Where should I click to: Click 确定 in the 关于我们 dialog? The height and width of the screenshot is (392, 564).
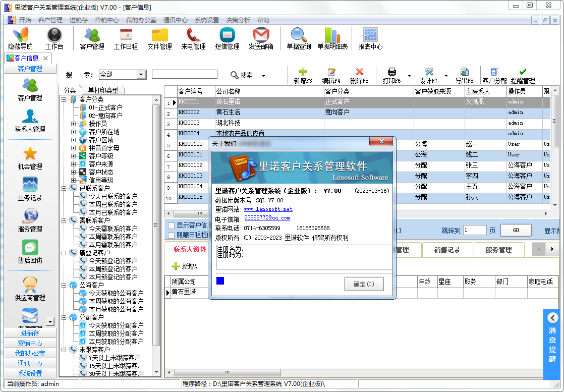click(x=364, y=284)
